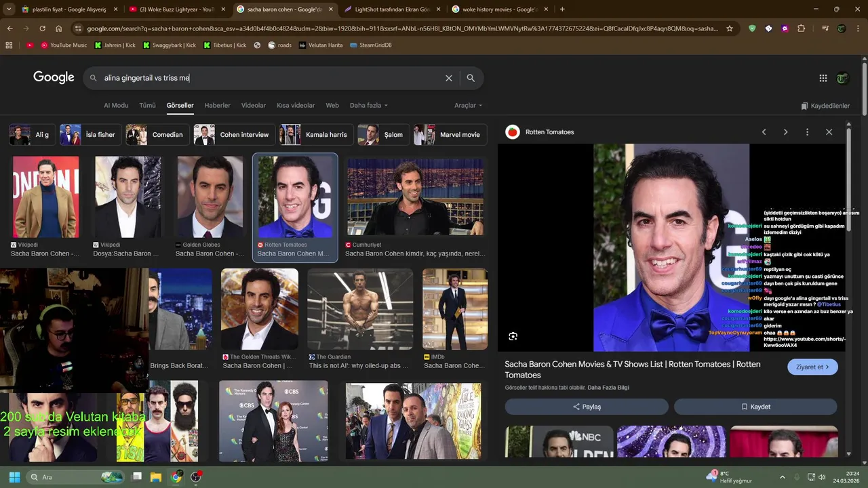The width and height of the screenshot is (868, 488).
Task: Select the Cohen interview chip
Action: tap(235, 135)
